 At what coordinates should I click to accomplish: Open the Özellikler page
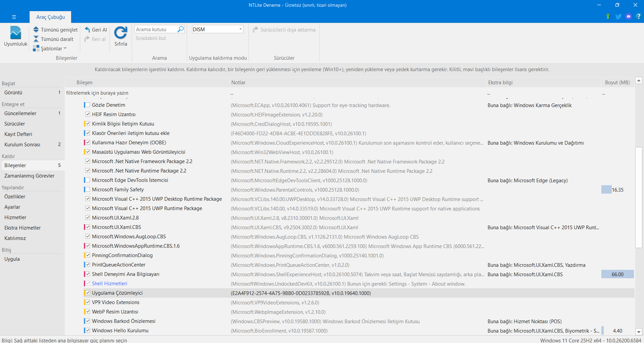(32, 197)
